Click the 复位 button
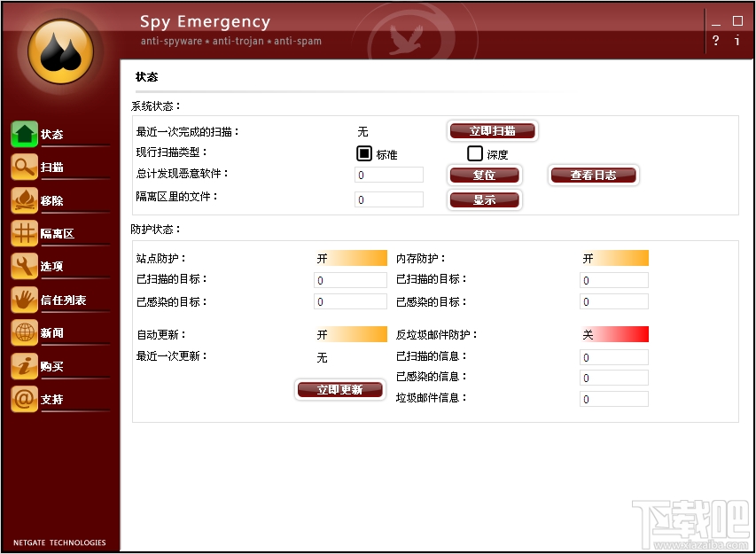The width and height of the screenshot is (756, 554). pos(485,175)
